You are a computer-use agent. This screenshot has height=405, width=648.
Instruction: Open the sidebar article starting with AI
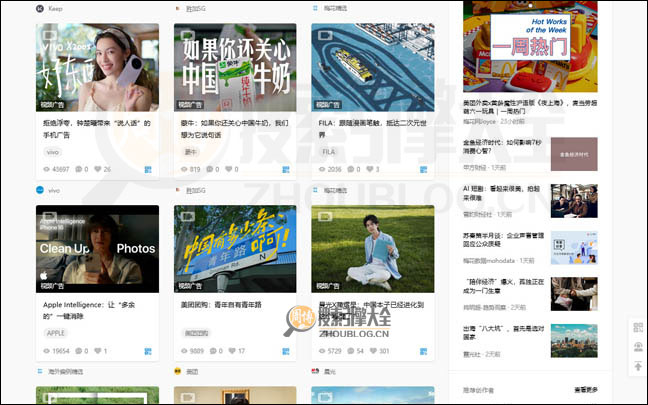pos(501,193)
